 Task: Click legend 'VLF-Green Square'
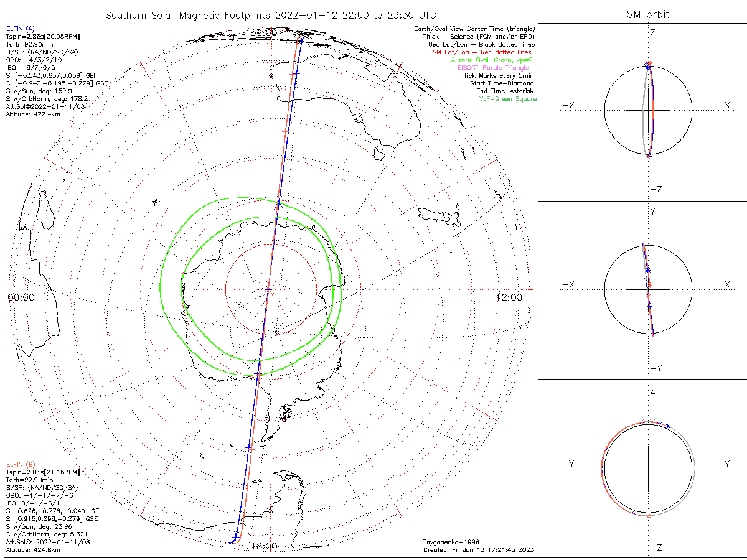tap(507, 99)
